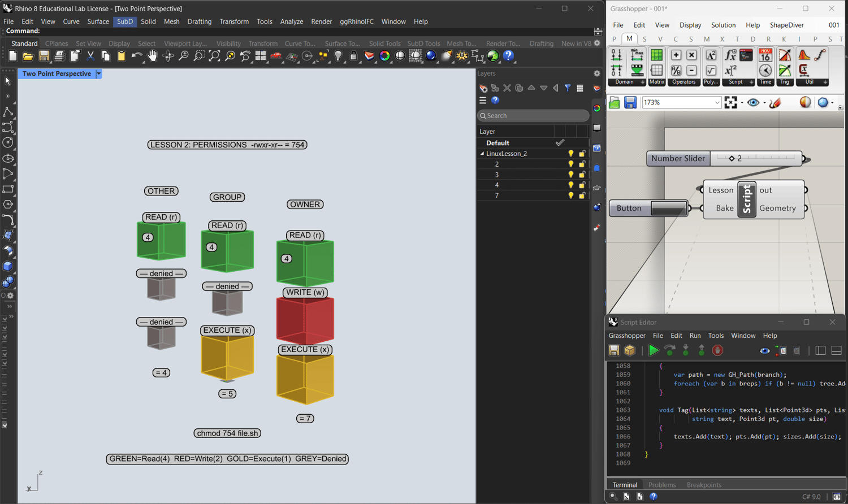Open the SubD menu
Screen dimensions: 848x504
tap(125, 21)
